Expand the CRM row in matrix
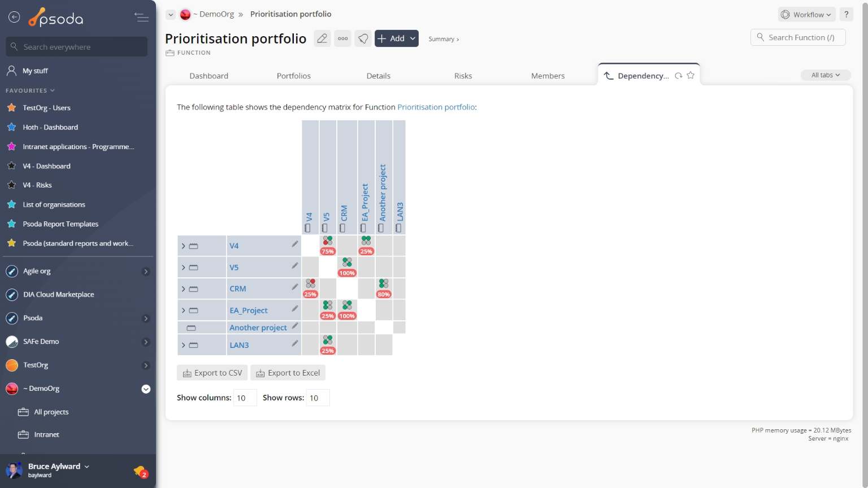The height and width of the screenshot is (488, 868). click(x=183, y=289)
